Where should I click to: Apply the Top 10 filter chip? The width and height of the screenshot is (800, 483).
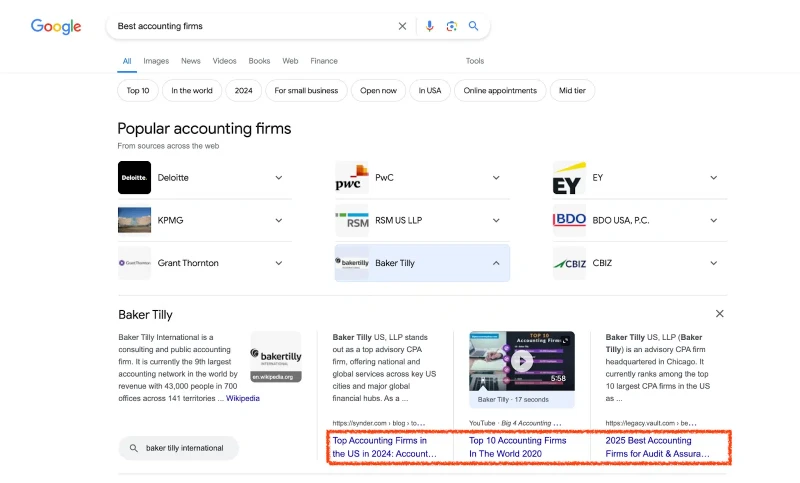138,90
